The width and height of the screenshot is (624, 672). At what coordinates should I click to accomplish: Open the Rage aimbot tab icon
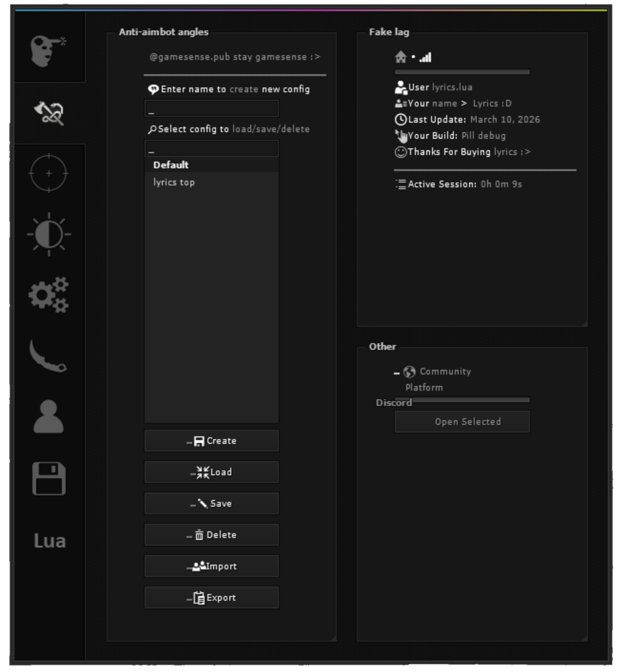pos(49,51)
